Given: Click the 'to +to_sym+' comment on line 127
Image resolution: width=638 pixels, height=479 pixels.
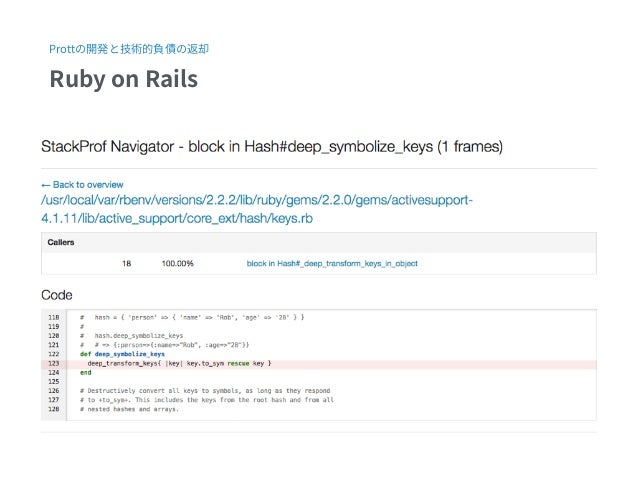Looking at the screenshot, I should [x=207, y=400].
